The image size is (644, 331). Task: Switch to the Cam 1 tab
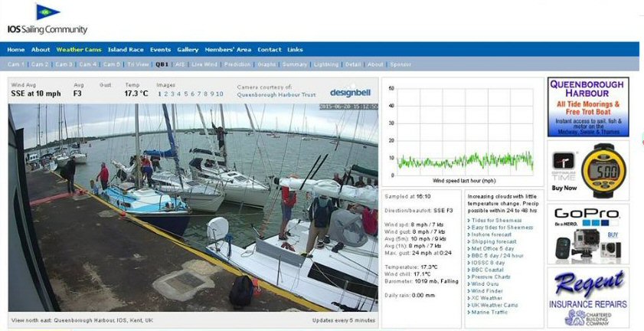pos(16,64)
